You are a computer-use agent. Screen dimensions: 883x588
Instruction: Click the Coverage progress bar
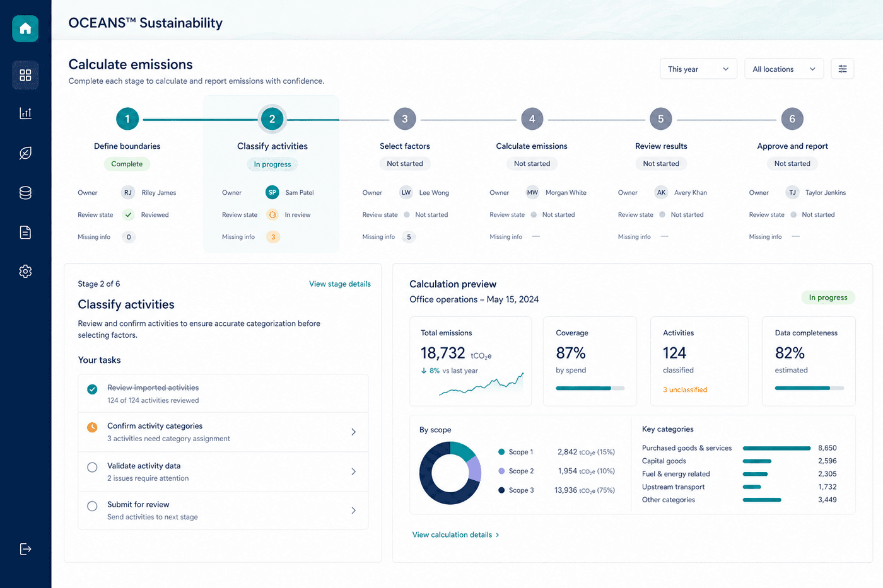click(590, 388)
